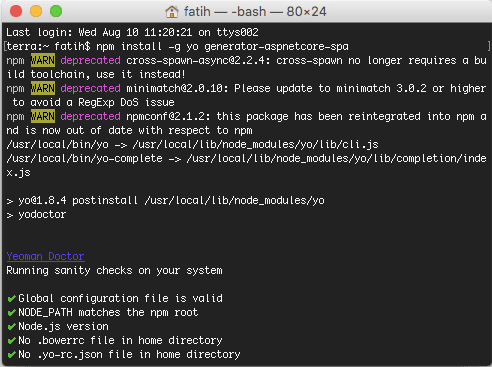Image resolution: width=492 pixels, height=367 pixels.
Task: Click the checkmark beside Global configuration file
Action: click(11, 298)
